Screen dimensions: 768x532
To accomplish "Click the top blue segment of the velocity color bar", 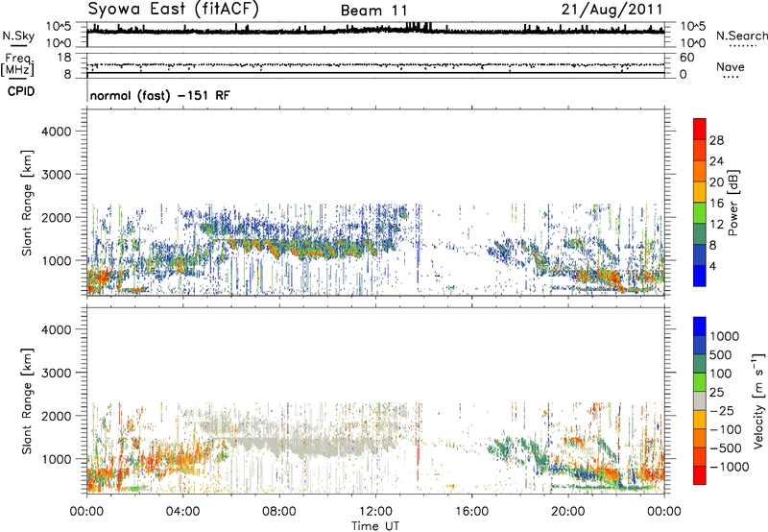I will point(700,326).
